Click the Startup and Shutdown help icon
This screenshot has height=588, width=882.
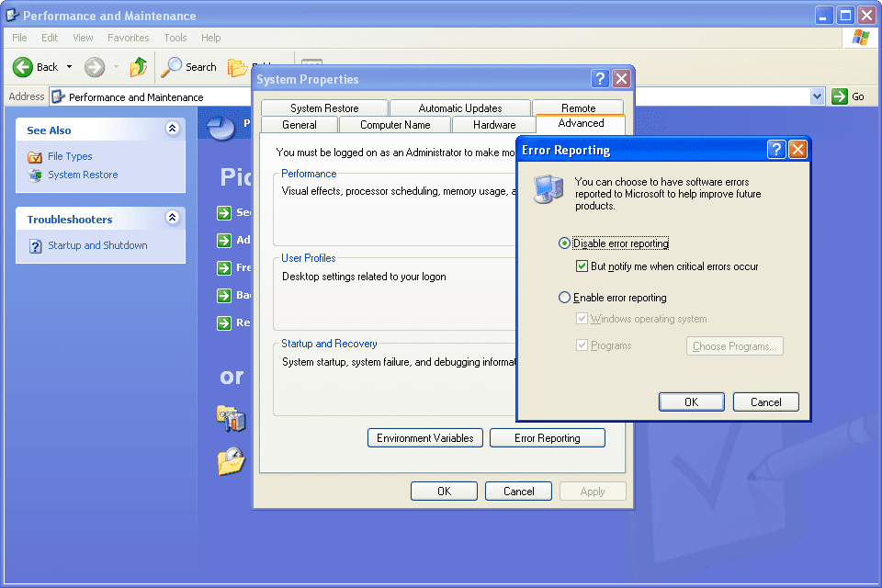[x=36, y=246]
